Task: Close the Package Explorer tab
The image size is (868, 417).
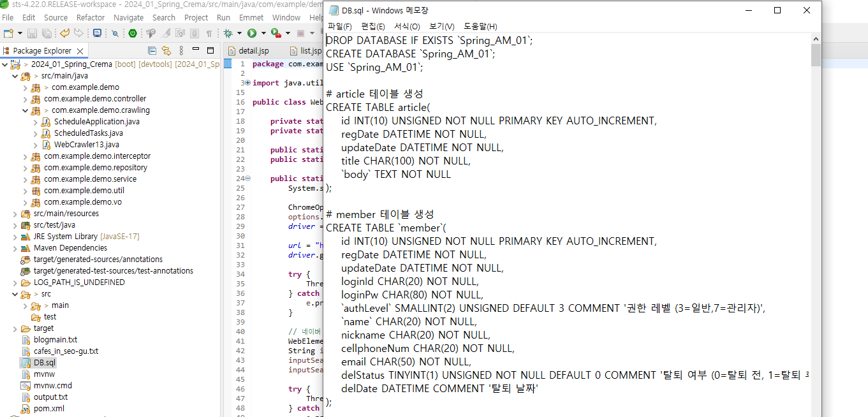Action: [x=80, y=50]
